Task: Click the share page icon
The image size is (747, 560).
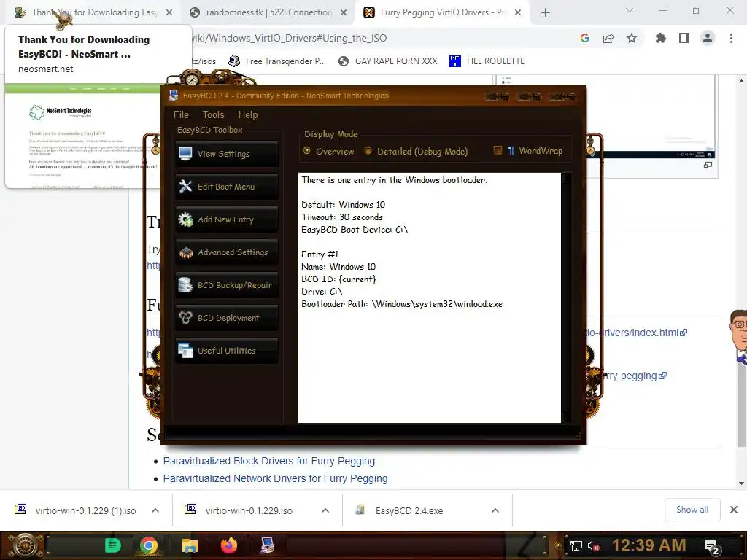Action: (608, 38)
